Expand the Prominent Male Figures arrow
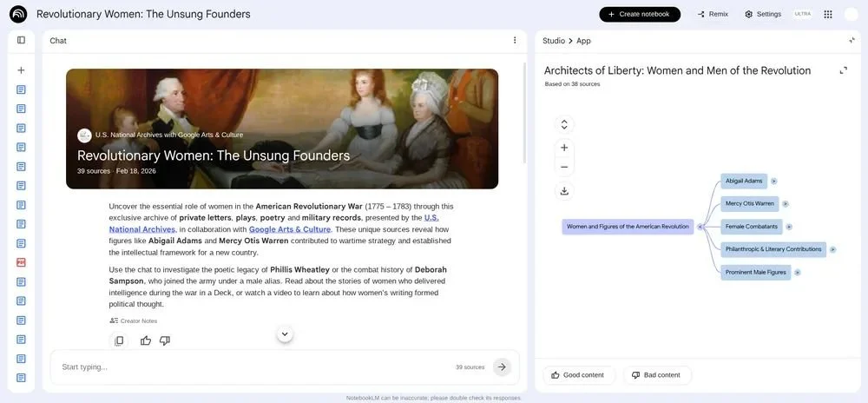 pyautogui.click(x=797, y=273)
